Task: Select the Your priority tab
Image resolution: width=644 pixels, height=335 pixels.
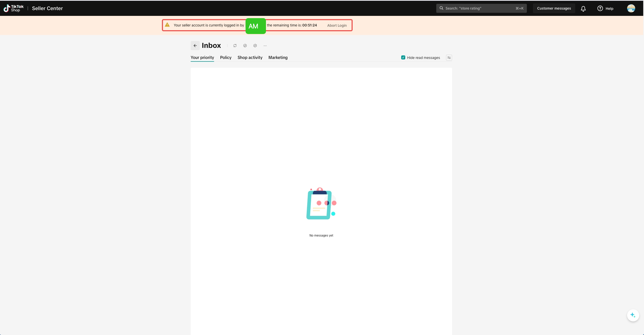Action: [202, 57]
